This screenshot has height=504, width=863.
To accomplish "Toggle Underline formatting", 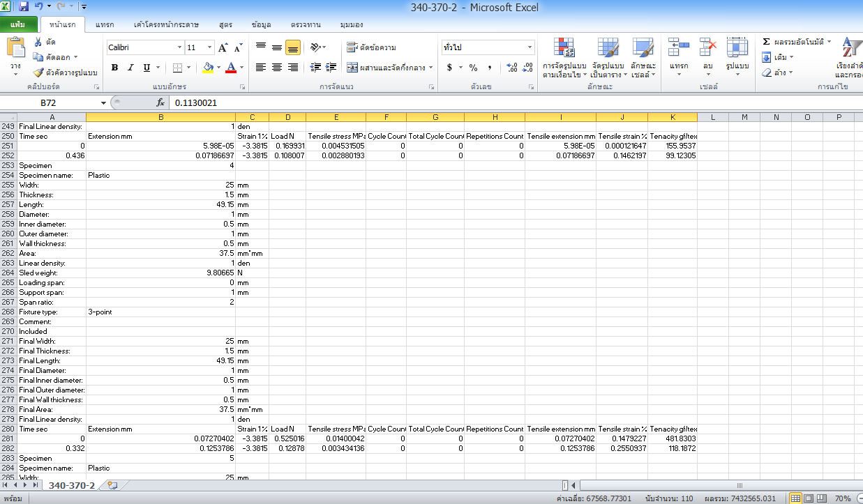I will coord(147,68).
